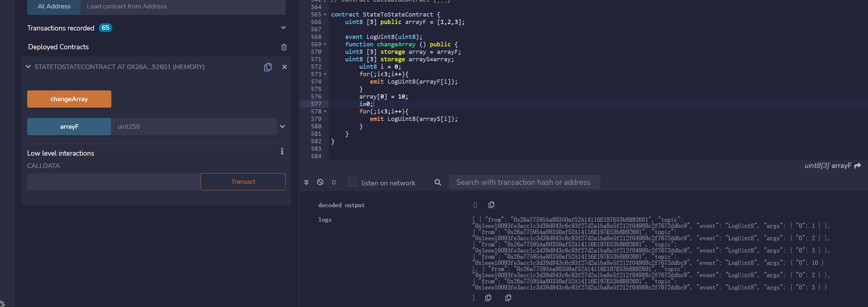The height and width of the screenshot is (307, 868).
Task: Fold the changeArray function at line 569
Action: pyautogui.click(x=325, y=44)
